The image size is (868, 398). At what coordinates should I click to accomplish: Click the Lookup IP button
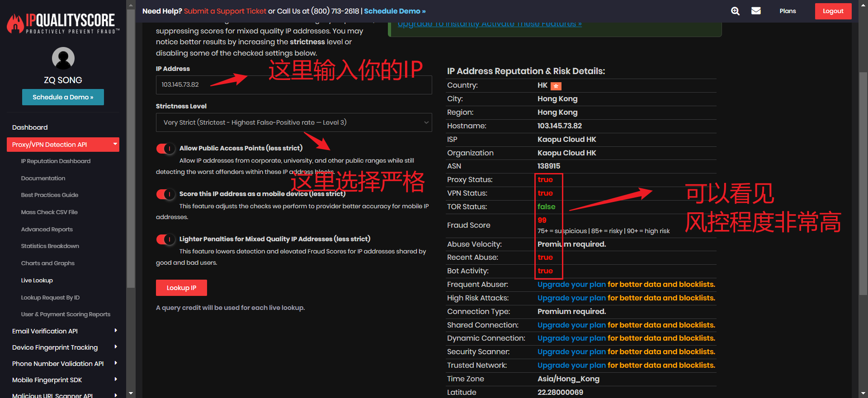[x=181, y=288]
